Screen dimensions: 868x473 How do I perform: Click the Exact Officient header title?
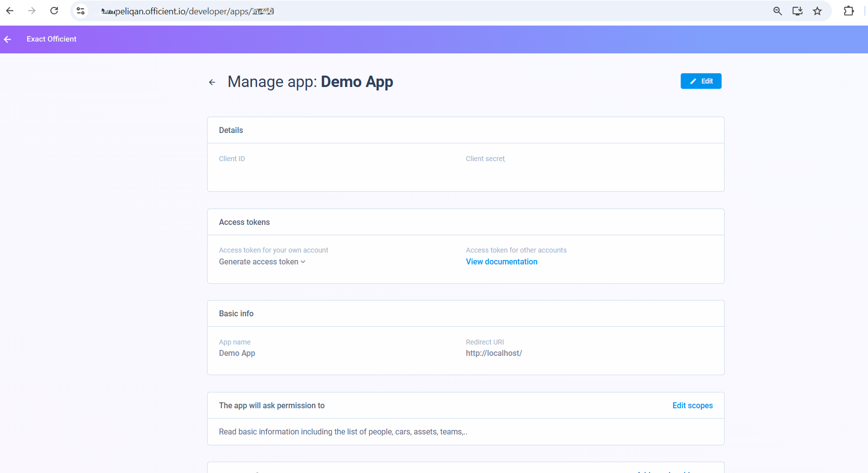click(x=51, y=39)
